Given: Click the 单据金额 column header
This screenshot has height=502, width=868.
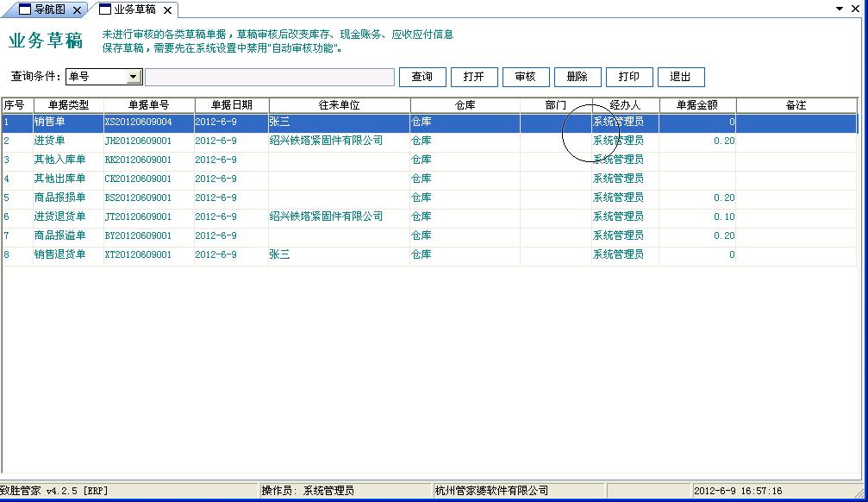Looking at the screenshot, I should coord(696,105).
